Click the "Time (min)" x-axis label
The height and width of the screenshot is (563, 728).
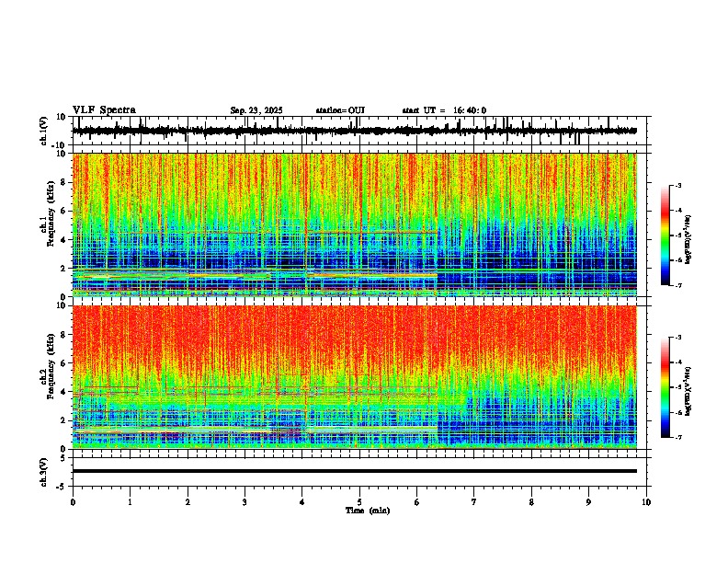(x=368, y=511)
